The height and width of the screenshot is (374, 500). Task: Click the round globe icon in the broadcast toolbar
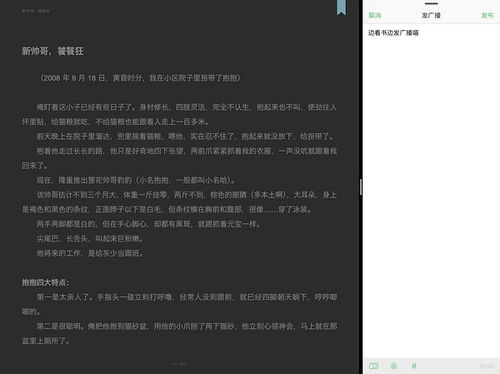[394, 366]
